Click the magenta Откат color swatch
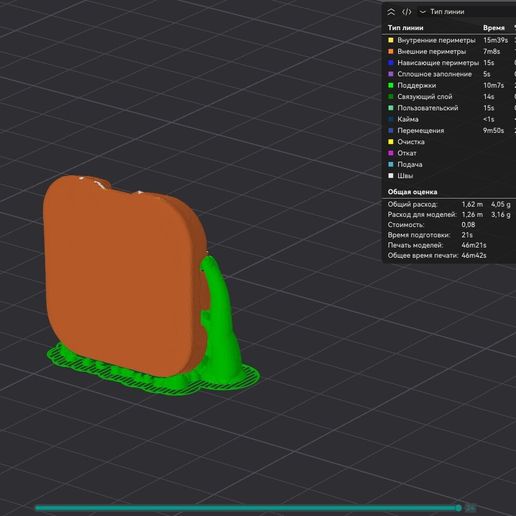This screenshot has height=516, width=516. 391,153
